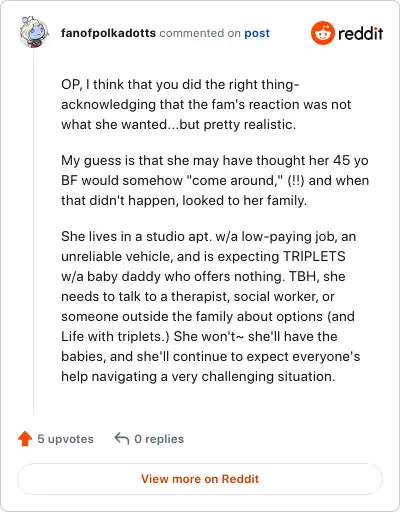Image resolution: width=400 pixels, height=512 pixels.
Task: Click the reddit wordmark text
Action: pyautogui.click(x=360, y=33)
